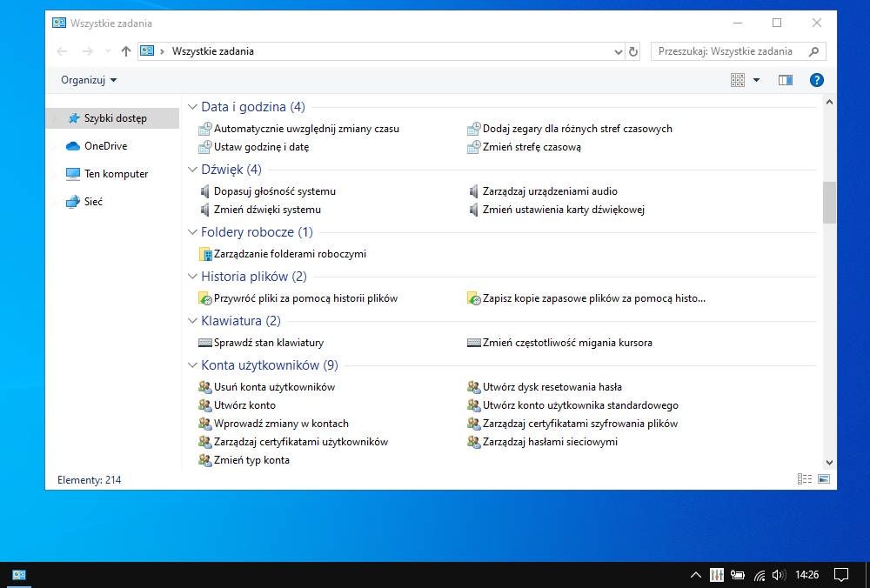Image resolution: width=870 pixels, height=588 pixels.
Task: Toggle the preview pane icon
Action: point(785,80)
